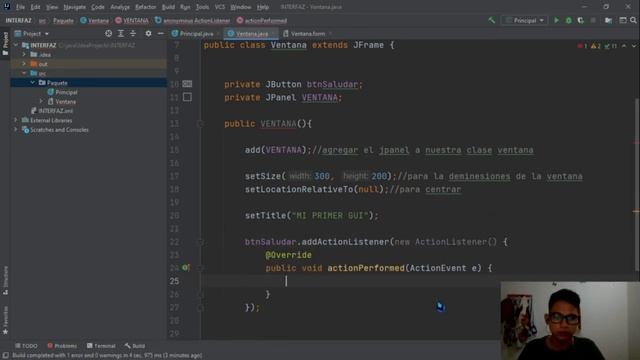Open the Build tool window at the bottom
Image resolution: width=640 pixels, height=360 pixels.
[x=135, y=346]
